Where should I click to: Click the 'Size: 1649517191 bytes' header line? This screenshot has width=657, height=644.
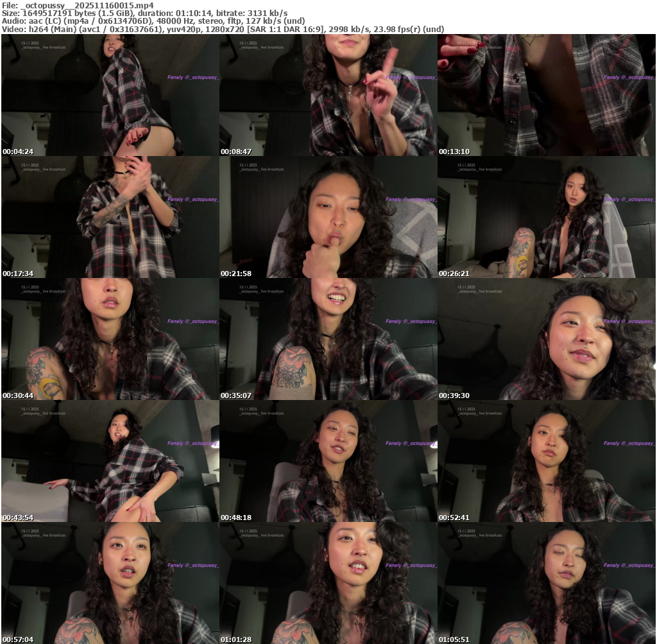pos(144,13)
